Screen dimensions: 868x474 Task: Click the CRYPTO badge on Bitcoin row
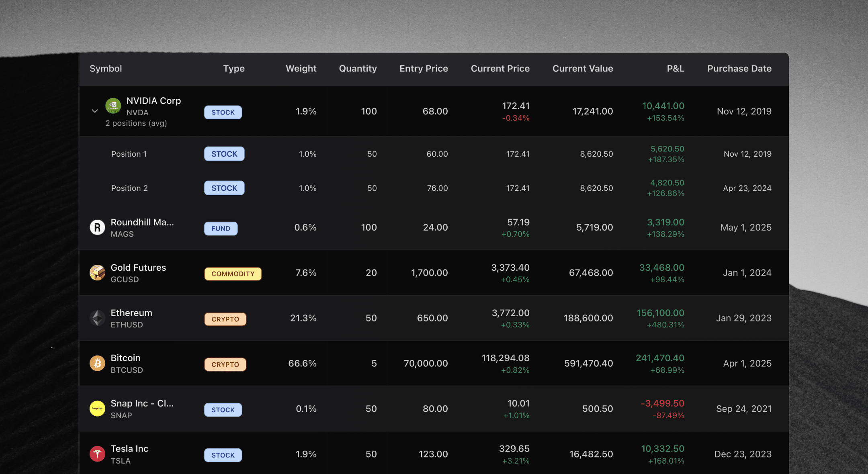click(225, 365)
